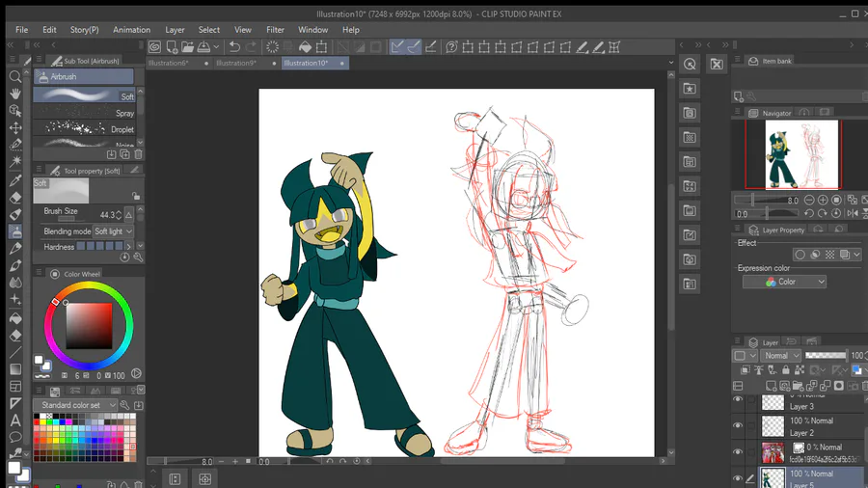Toggle the Border effect circle icon
The width and height of the screenshot is (868, 488).
[800, 255]
